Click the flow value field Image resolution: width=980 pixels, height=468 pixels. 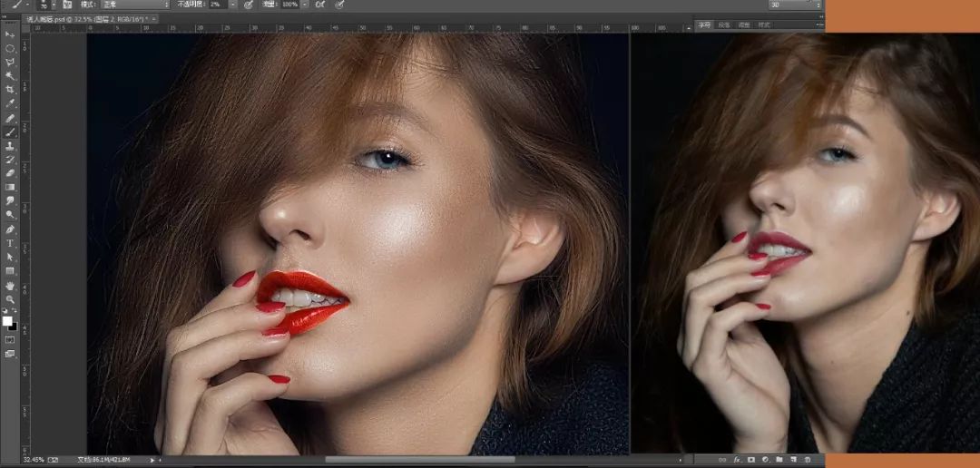[289, 4]
